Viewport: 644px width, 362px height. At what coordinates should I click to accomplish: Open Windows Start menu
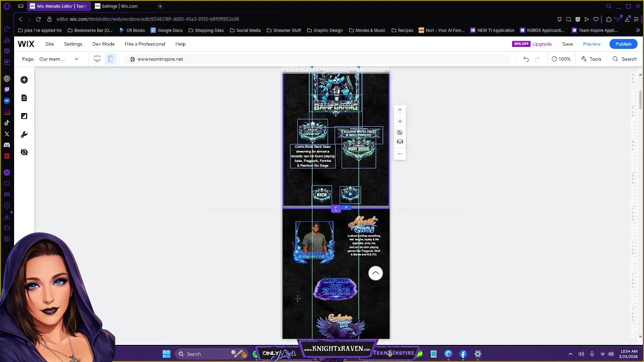pyautogui.click(x=167, y=354)
